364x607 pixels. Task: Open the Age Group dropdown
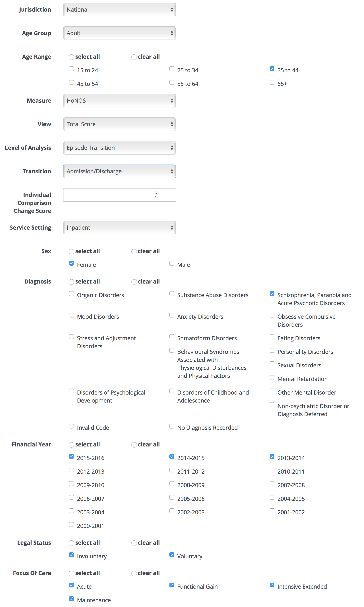120,33
